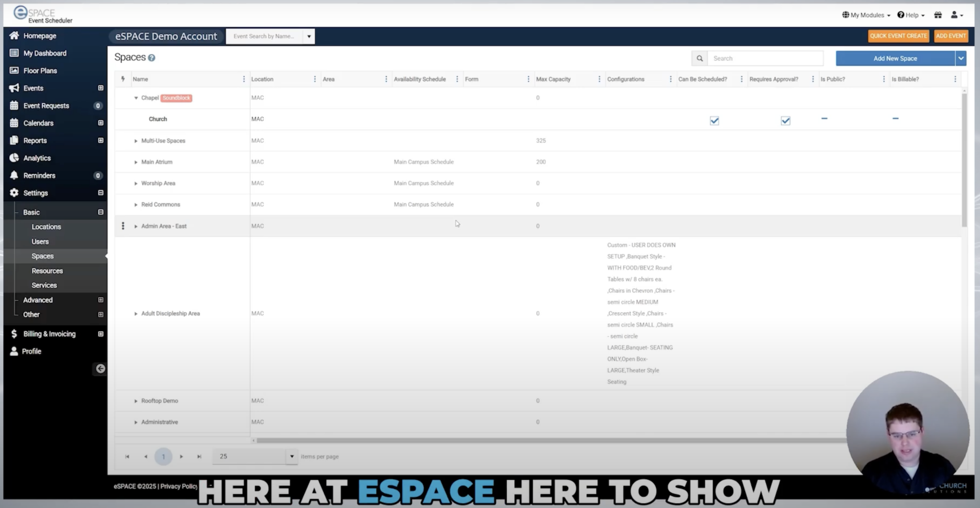Open Floor Plans from the sidebar
Screen dimensions: 980x508
tap(40, 70)
